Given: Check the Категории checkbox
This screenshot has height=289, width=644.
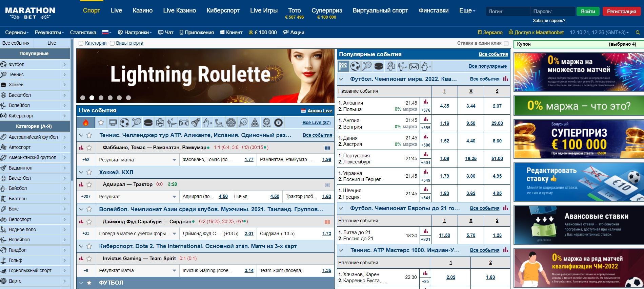Looking at the screenshot, I should coord(81,43).
